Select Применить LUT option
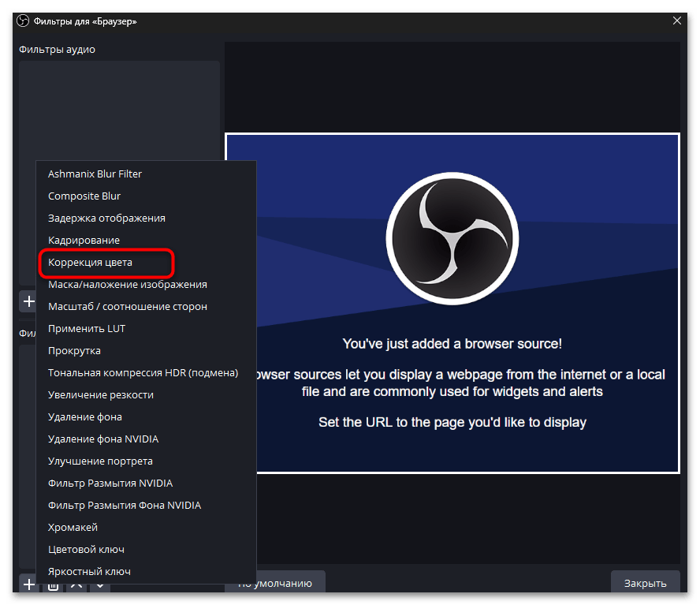 click(87, 328)
